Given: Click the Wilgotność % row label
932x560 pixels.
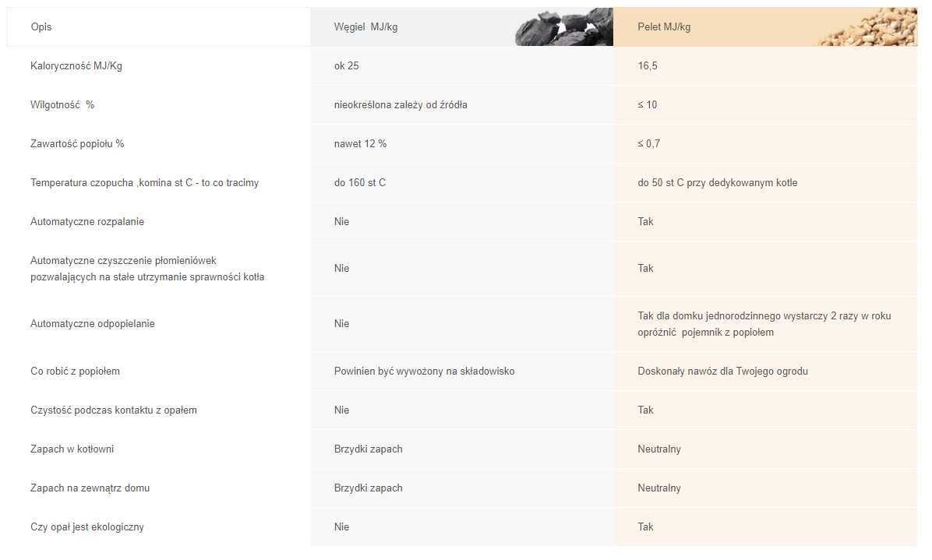Looking at the screenshot, I should 62,104.
